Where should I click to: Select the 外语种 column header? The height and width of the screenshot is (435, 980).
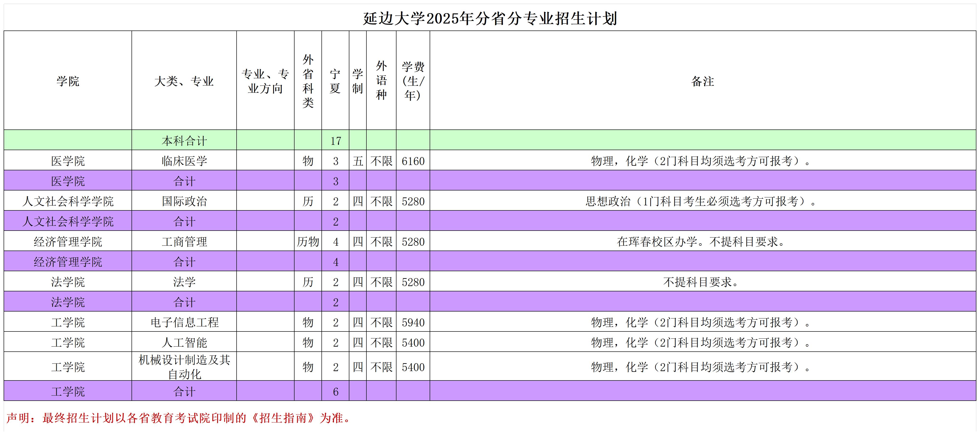(x=381, y=80)
